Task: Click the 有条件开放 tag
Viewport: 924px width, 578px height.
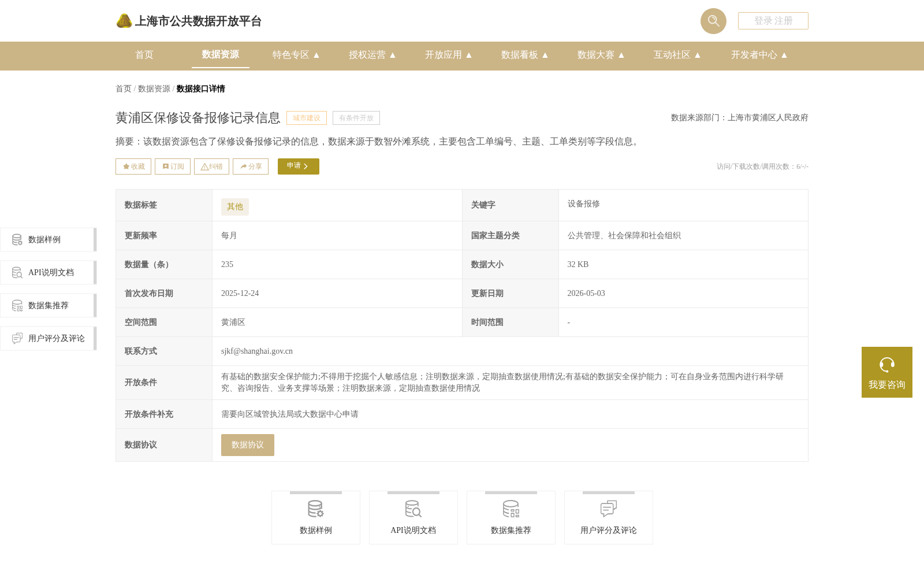Action: 356,118
